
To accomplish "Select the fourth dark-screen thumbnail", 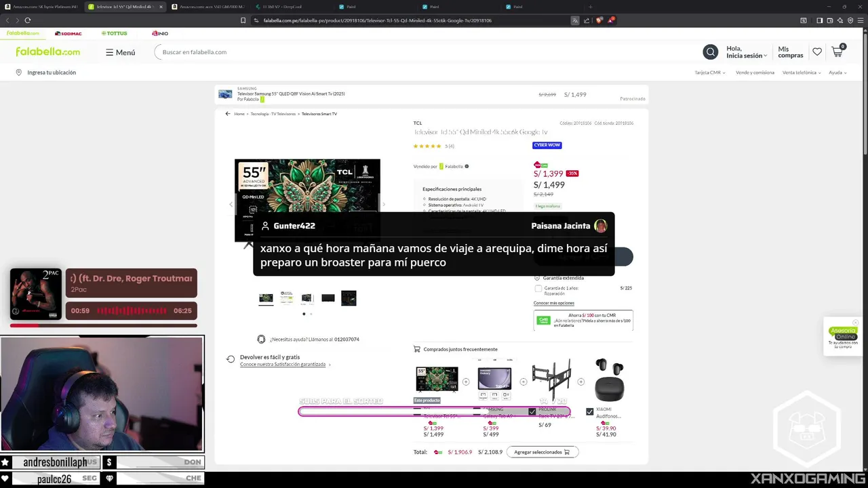I will pyautogui.click(x=328, y=298).
